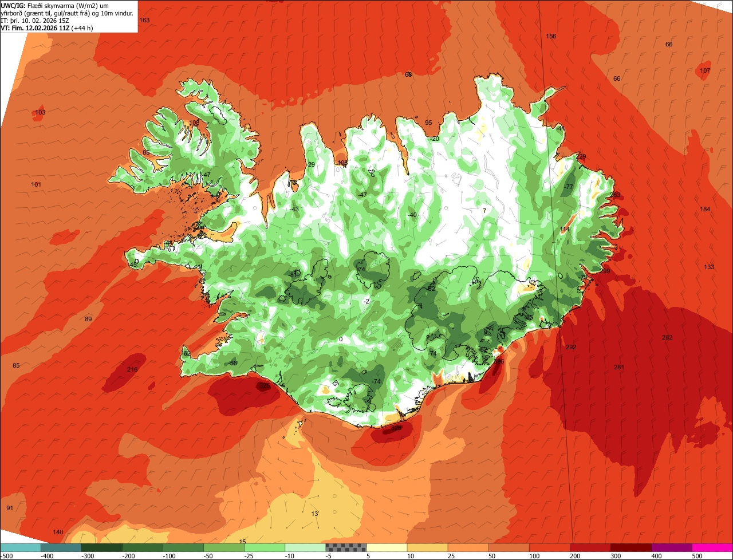
Task: Click the heat flux value 140
Action: pos(58,532)
